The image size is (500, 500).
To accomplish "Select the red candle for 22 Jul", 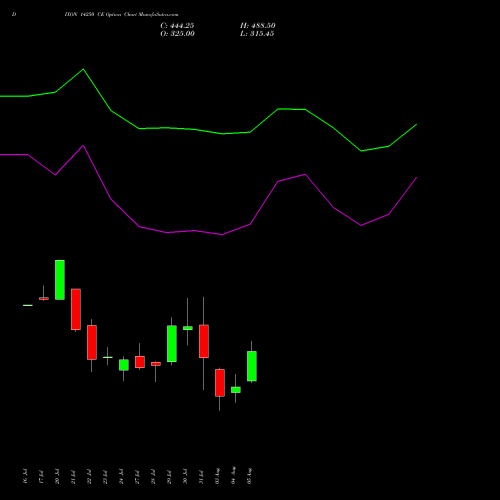I will tap(92, 342).
